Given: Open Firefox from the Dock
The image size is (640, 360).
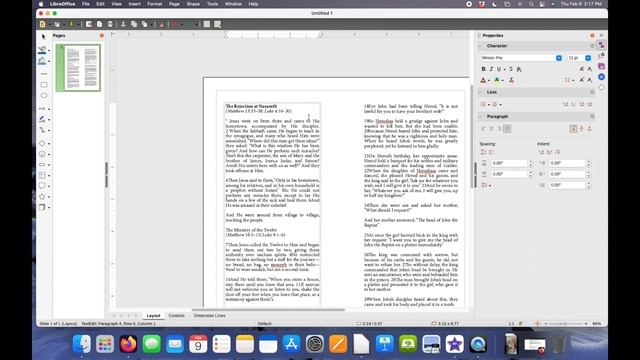Looking at the screenshot, I should tap(128, 344).
